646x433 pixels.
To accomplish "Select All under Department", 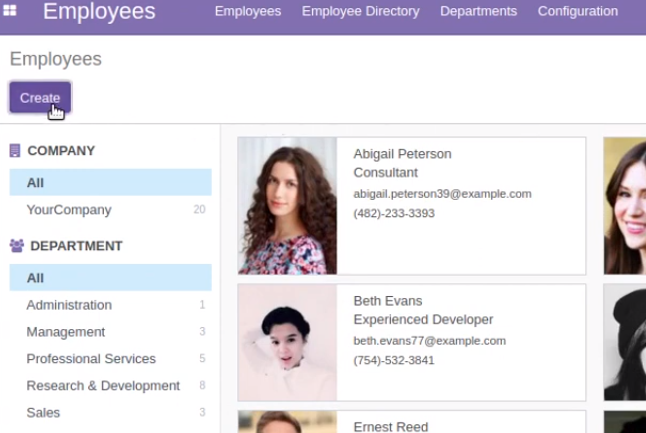I will click(x=110, y=278).
